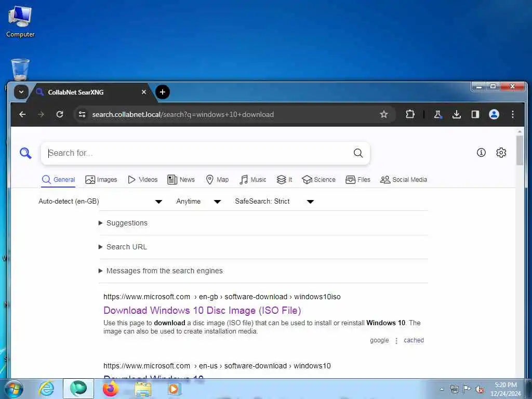Screen dimensions: 532x399
Task: Open the profile avatar icon
Action: [x=494, y=114]
